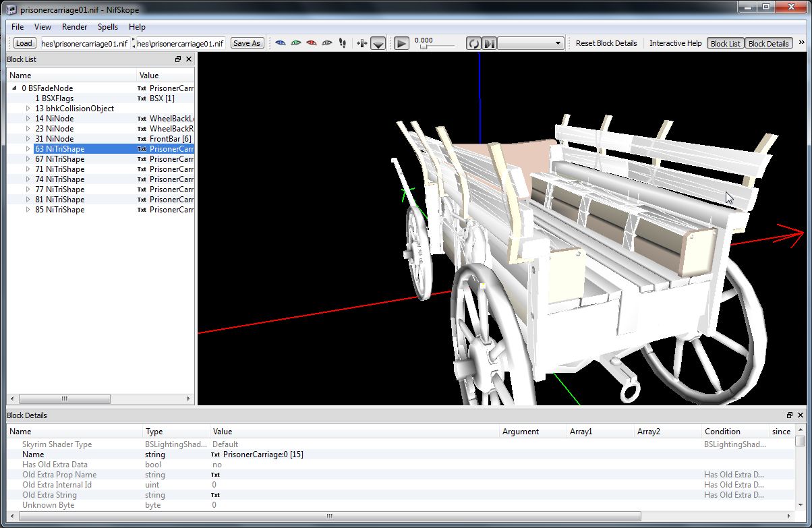Click the Txt icon in Old Extra Prop Name row
The image size is (812, 528).
tap(216, 475)
